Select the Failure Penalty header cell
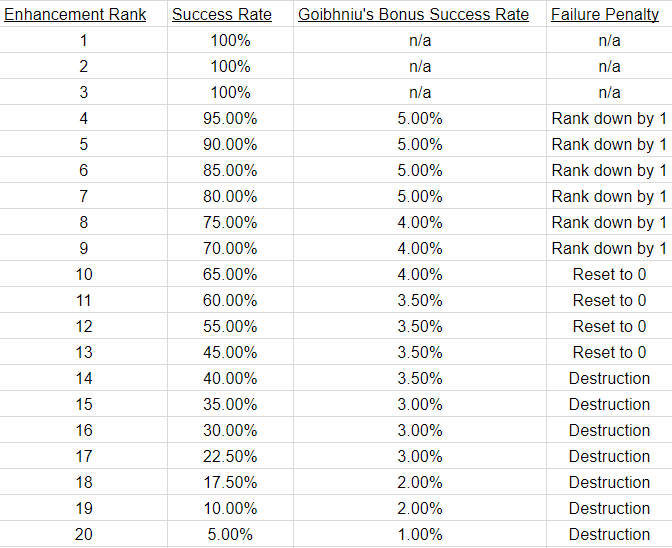 609,14
